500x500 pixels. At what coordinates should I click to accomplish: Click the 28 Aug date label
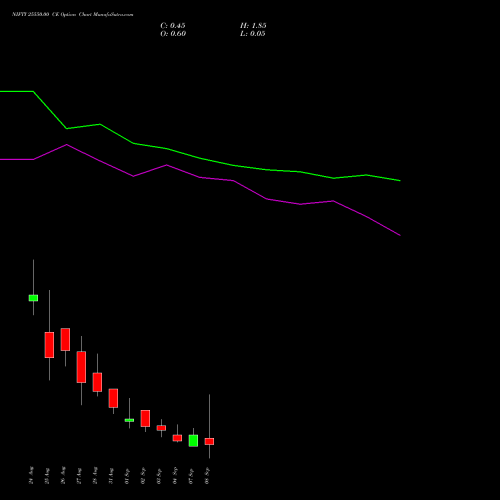point(95,475)
